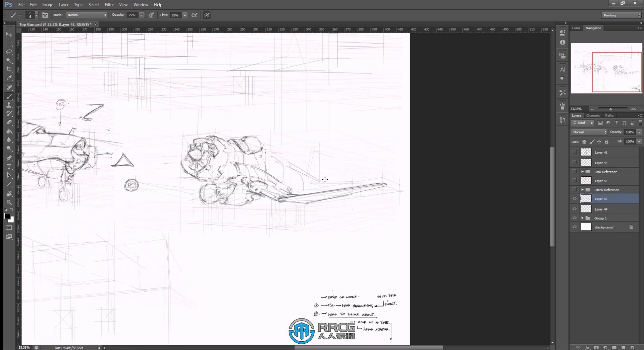Open Painting workspace dropdown
Image resolution: width=644 pixels, height=350 pixels.
click(x=621, y=15)
